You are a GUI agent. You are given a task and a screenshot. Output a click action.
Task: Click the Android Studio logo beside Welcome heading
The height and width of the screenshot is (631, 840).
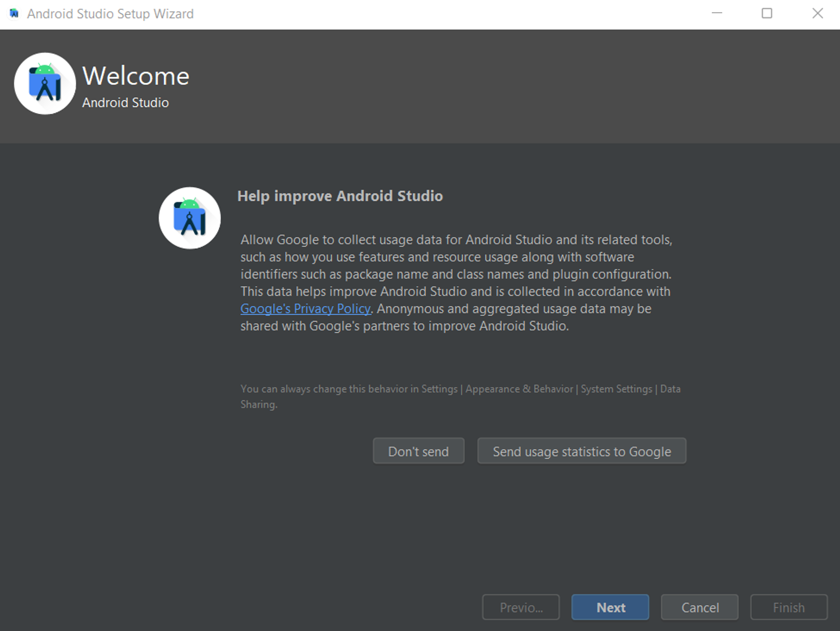pyautogui.click(x=45, y=84)
